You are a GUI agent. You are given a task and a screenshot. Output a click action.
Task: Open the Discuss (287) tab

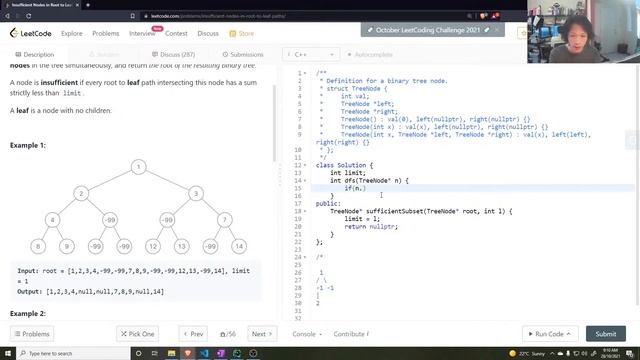pos(173,54)
